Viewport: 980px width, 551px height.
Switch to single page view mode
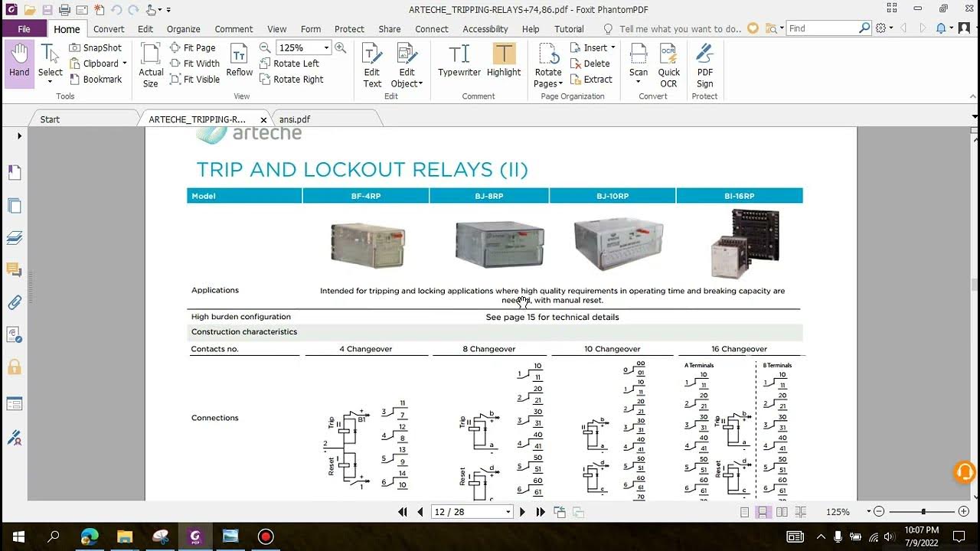click(745, 512)
